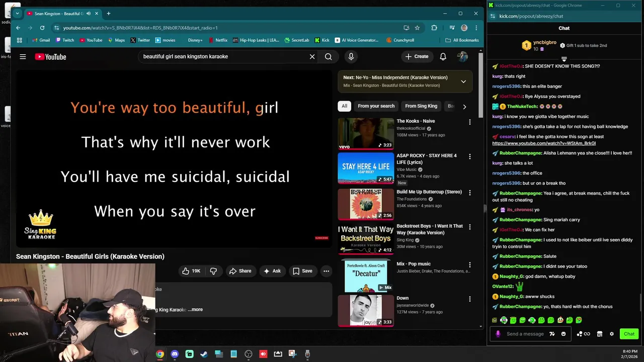Open Steam from the taskbar
The width and height of the screenshot is (644, 362).
tap(204, 354)
